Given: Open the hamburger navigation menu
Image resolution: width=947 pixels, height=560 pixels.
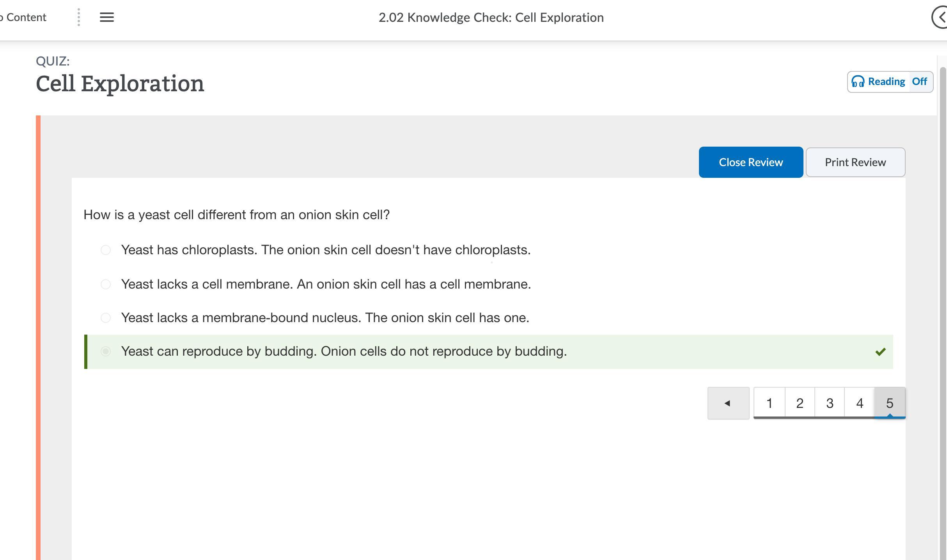Looking at the screenshot, I should coord(106,17).
